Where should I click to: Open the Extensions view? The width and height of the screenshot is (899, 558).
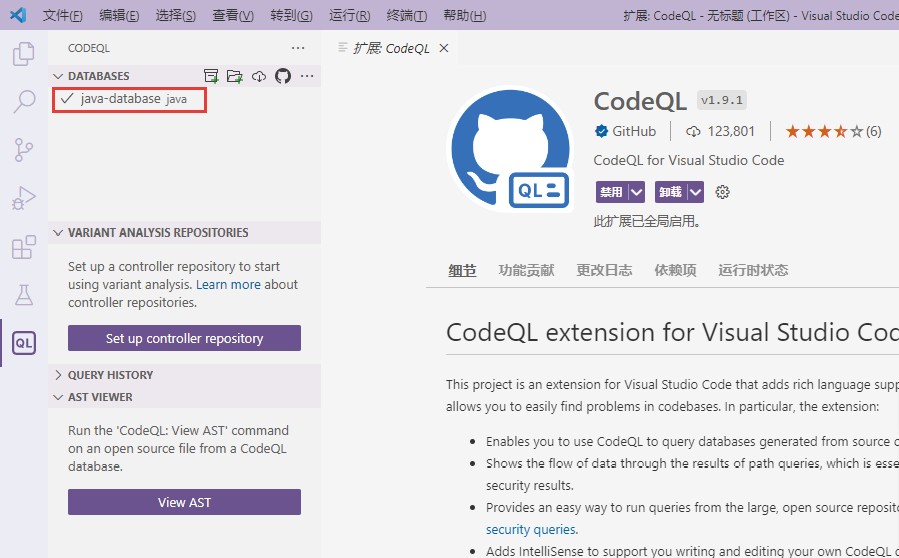(24, 247)
